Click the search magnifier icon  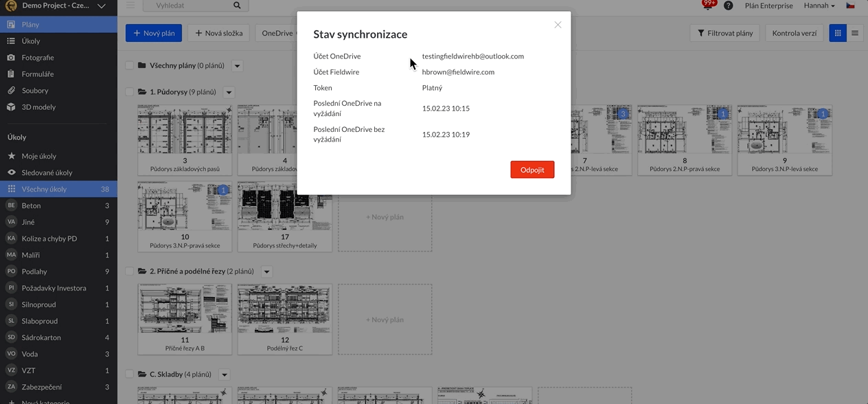point(237,5)
